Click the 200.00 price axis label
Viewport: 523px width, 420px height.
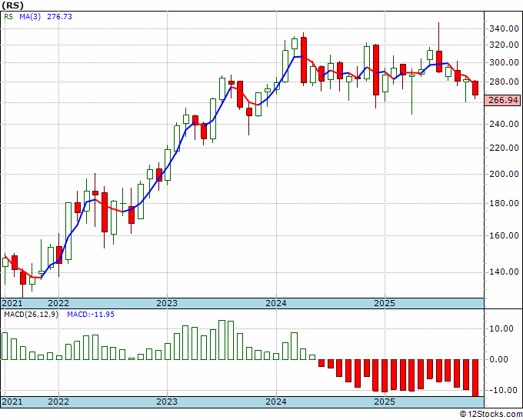[x=504, y=174]
